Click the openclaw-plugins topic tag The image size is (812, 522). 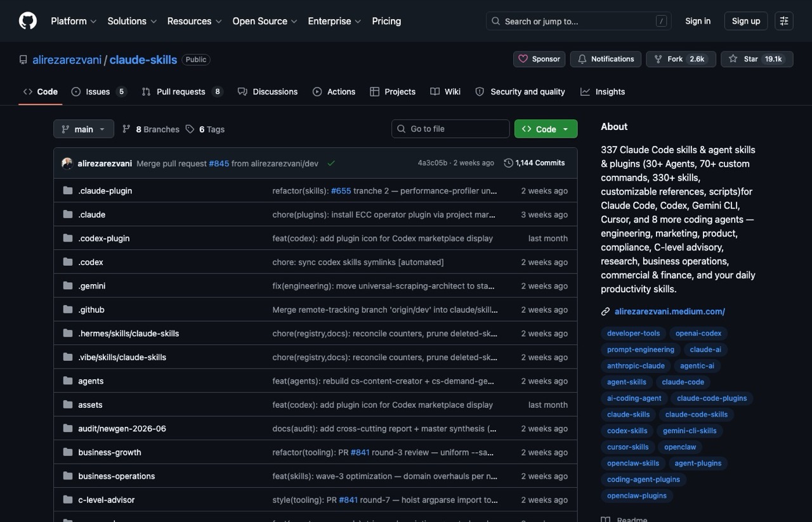point(637,496)
